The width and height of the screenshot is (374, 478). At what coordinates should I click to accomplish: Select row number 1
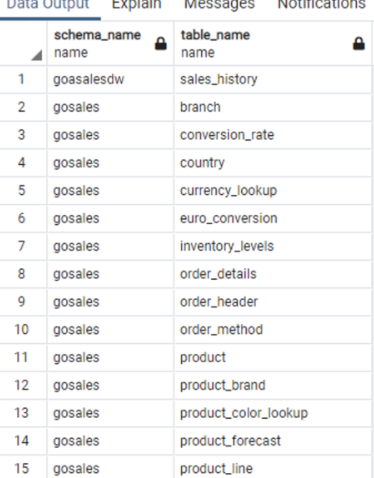coord(23,80)
